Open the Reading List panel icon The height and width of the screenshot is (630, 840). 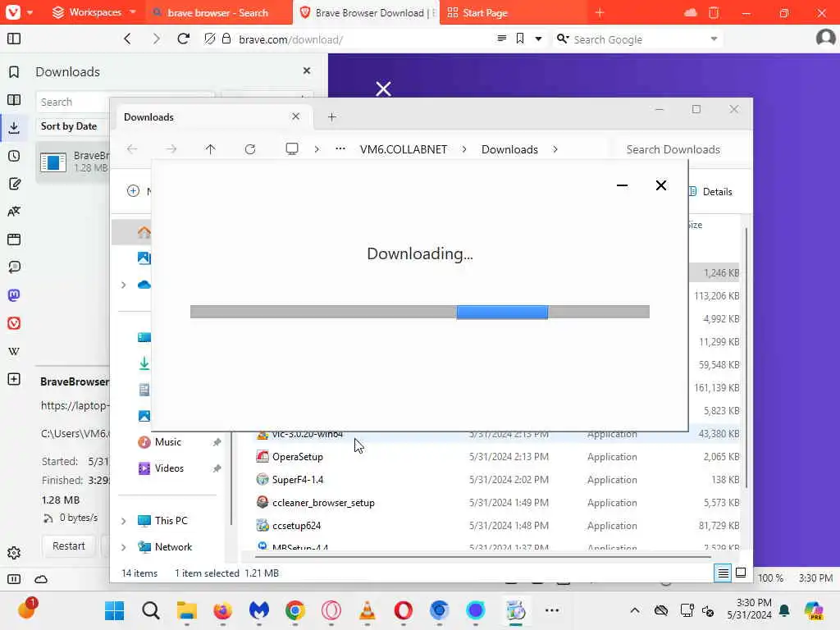click(x=14, y=99)
